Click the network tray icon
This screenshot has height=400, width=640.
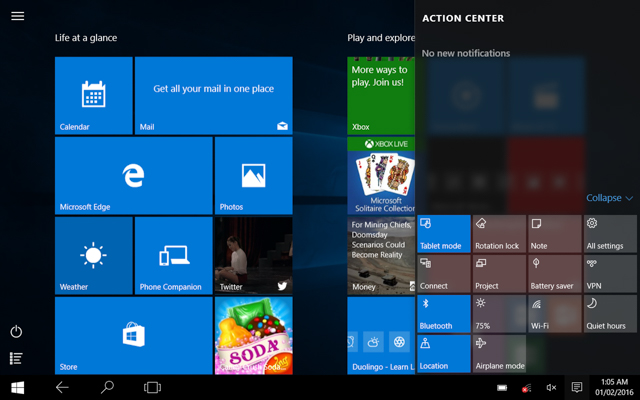point(527,388)
